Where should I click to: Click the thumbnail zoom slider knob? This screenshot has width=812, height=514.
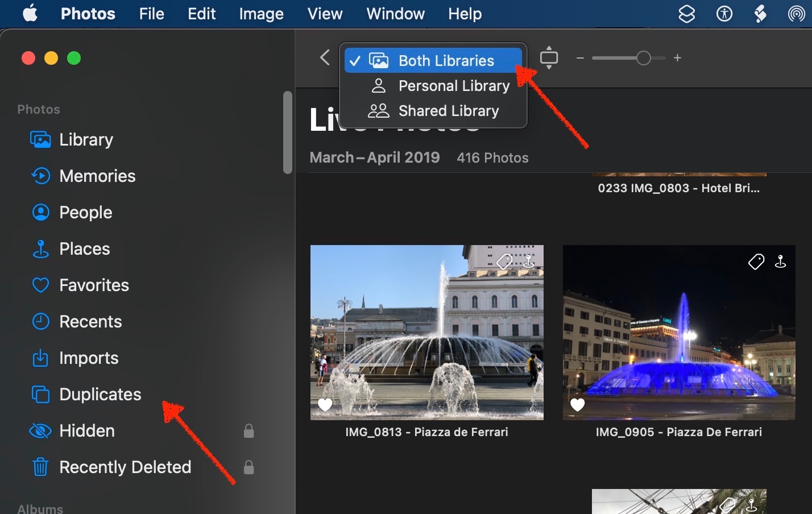(643, 58)
